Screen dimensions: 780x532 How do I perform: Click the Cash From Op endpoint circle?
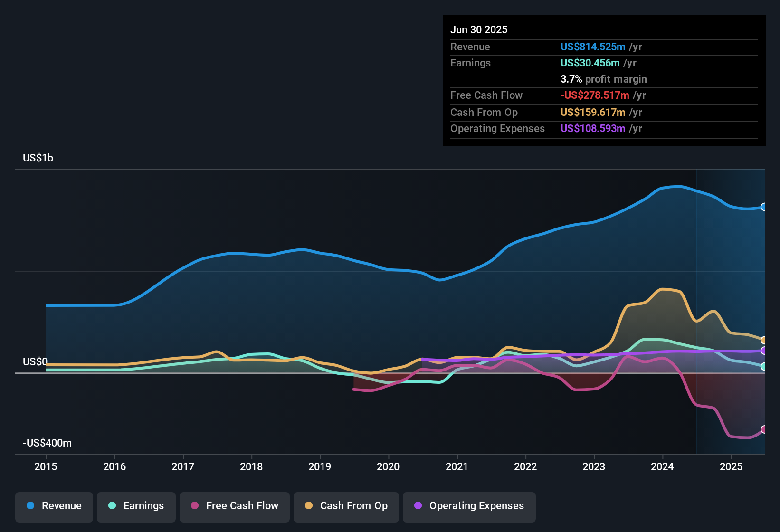pos(764,340)
